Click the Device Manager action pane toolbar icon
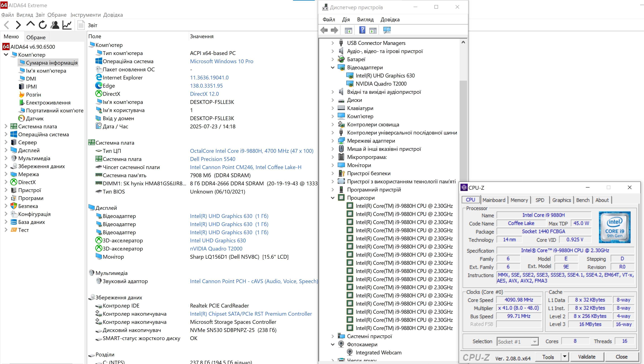 pos(373,31)
